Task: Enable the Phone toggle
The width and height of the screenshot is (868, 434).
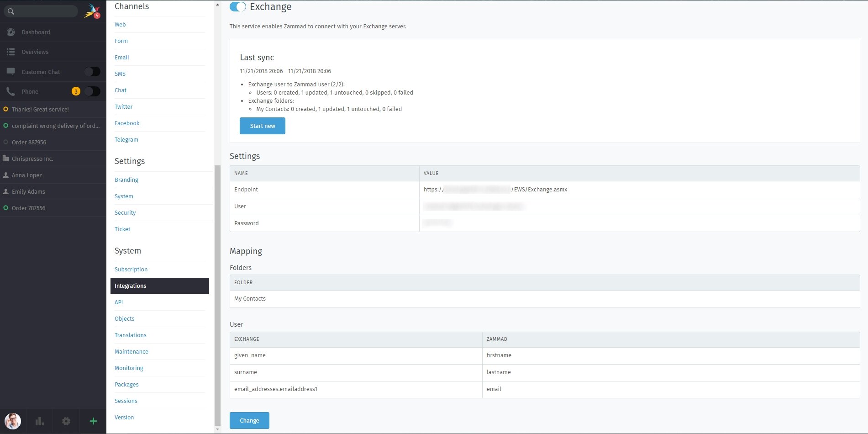Action: coord(92,91)
